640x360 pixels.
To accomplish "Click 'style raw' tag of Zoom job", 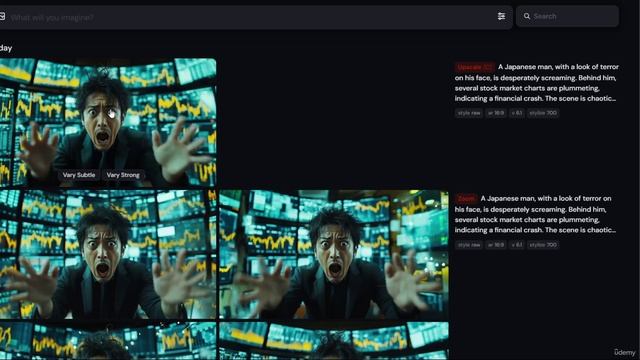I will coord(469,245).
